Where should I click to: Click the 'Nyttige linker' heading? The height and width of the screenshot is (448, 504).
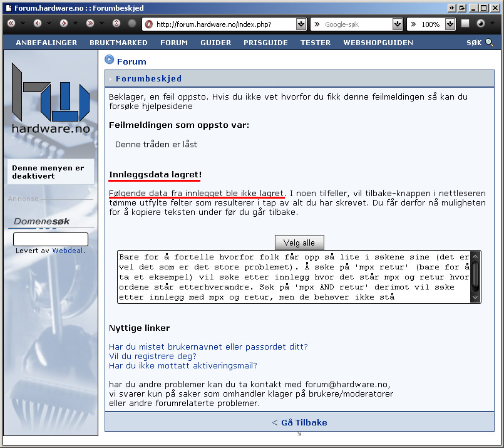click(x=139, y=328)
